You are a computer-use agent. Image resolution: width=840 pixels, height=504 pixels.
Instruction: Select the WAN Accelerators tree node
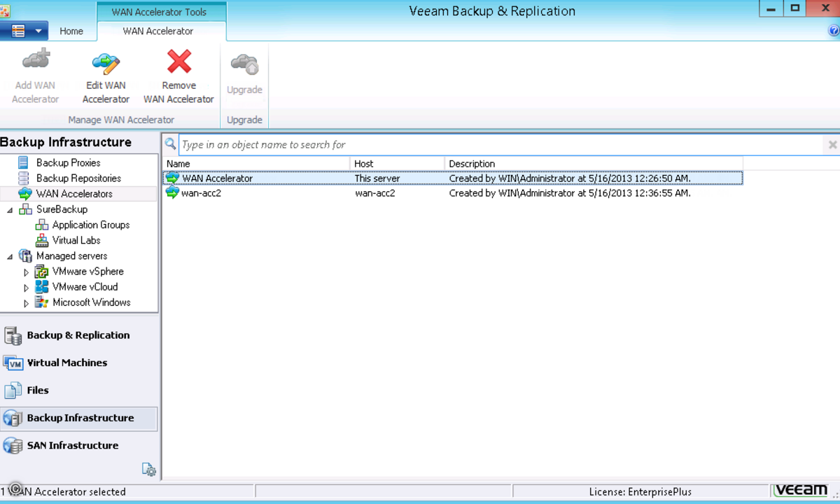click(x=74, y=193)
